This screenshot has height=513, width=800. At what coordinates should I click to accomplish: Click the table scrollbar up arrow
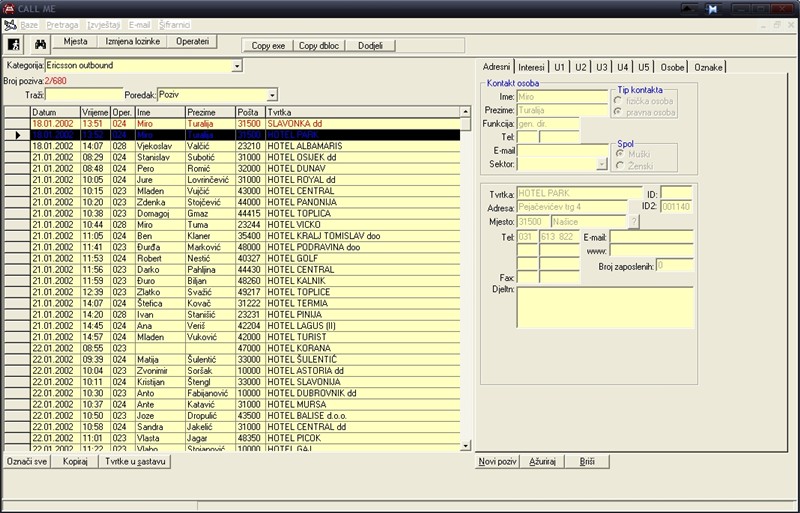(465, 112)
